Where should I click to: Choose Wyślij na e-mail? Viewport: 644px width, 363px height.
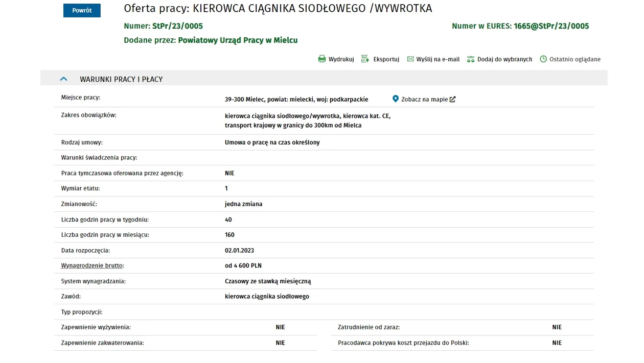[x=438, y=59]
